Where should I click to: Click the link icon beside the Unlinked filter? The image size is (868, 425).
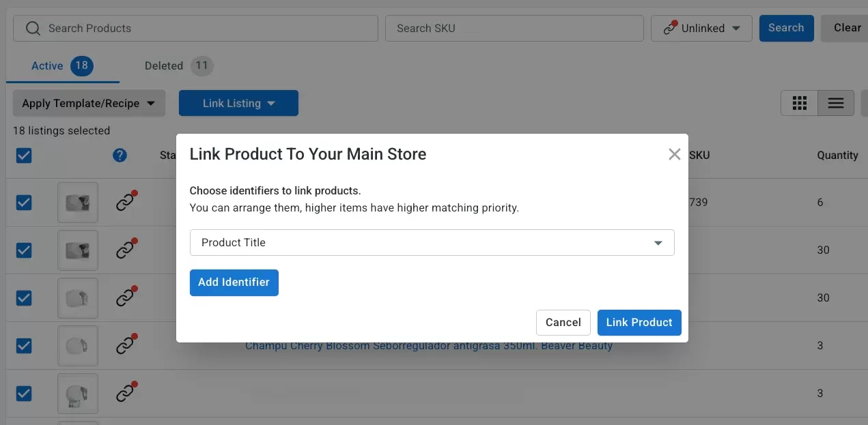[x=669, y=28]
